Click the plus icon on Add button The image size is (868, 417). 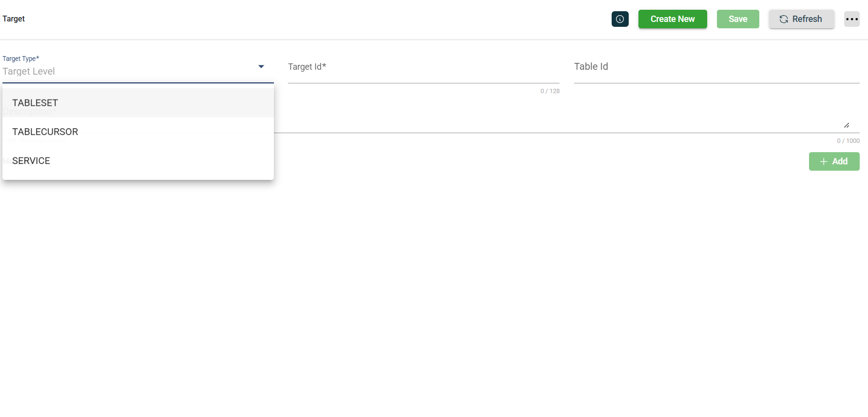point(823,161)
